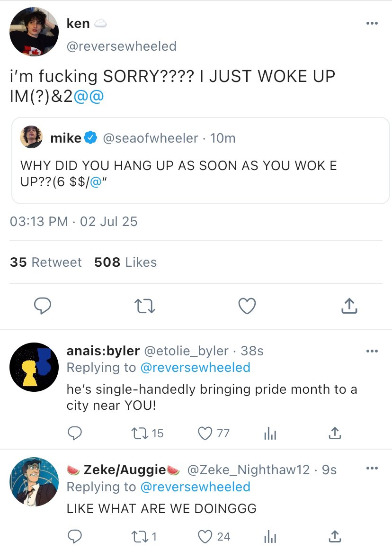
Task: Like Zeke/Auggie's reply with 24 likes
Action: tap(206, 537)
